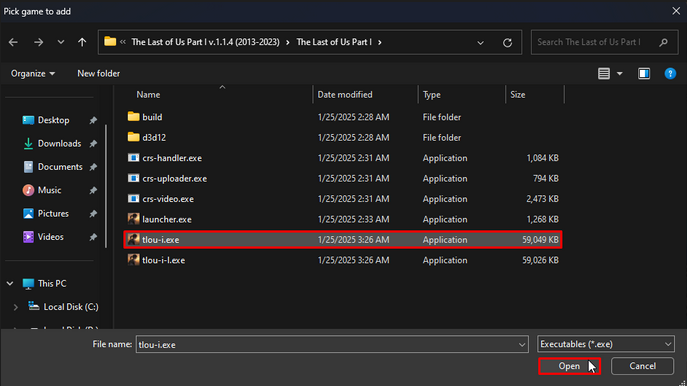
Task: Click the '1/25/2025 2:33 AM' date cell
Action: tap(353, 219)
